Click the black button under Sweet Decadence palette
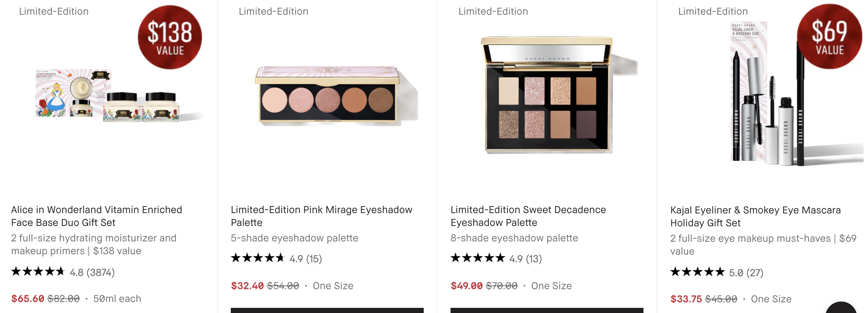The width and height of the screenshot is (868, 313). tap(547, 310)
